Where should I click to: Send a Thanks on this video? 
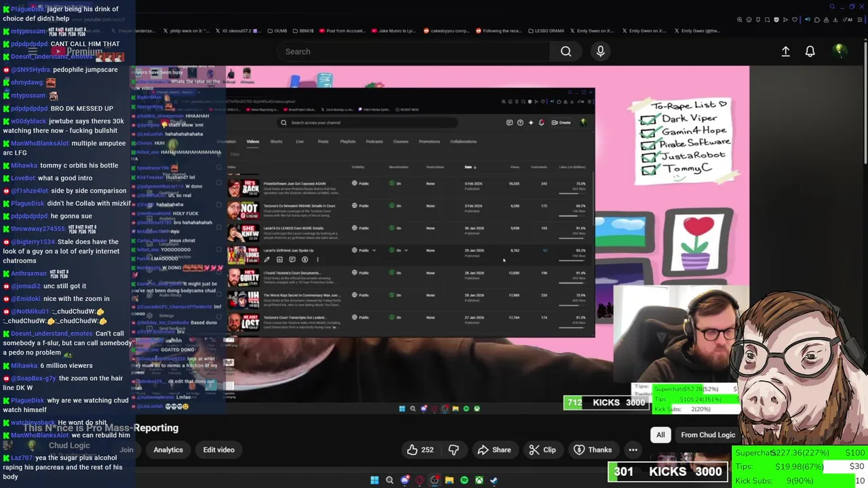pos(593,450)
